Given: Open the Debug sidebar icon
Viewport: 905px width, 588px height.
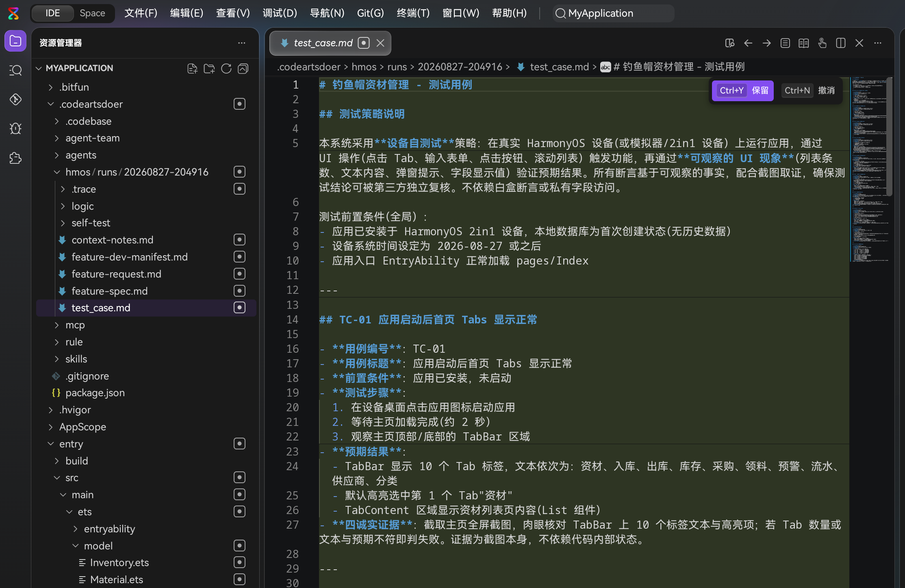Looking at the screenshot, I should pos(15,129).
